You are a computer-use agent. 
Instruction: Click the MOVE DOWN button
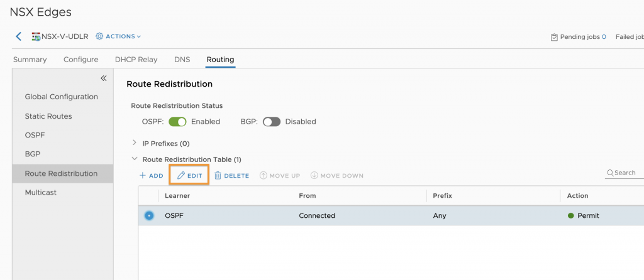[337, 175]
